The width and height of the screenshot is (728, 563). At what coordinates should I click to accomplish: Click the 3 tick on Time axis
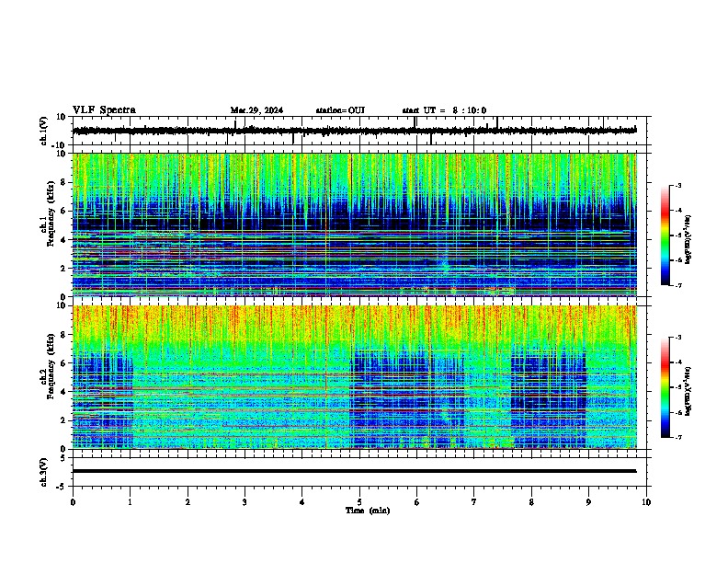coord(245,502)
